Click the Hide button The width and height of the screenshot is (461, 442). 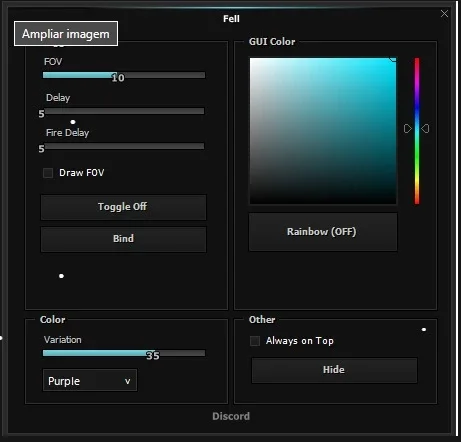click(334, 370)
